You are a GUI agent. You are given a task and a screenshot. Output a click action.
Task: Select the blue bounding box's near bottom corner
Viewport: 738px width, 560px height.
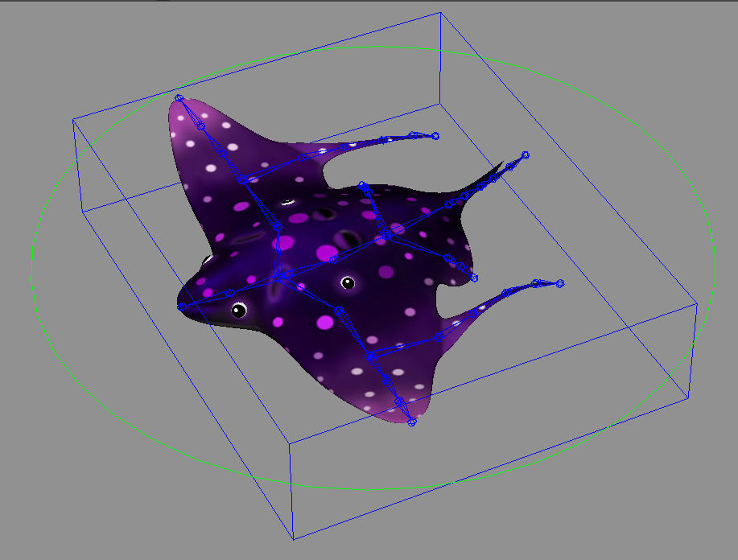pos(293,539)
